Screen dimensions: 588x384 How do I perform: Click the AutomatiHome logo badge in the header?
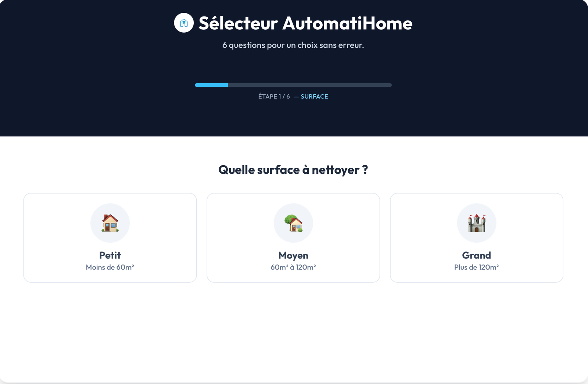click(183, 23)
